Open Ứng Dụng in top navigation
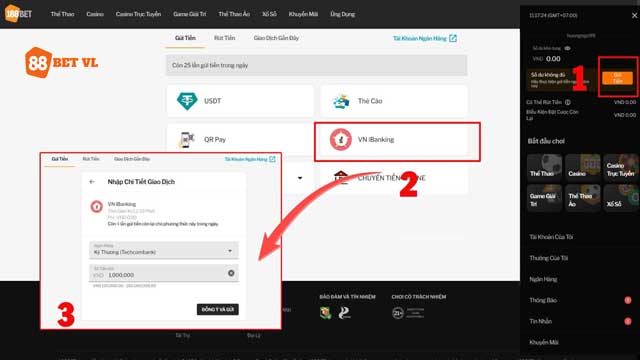The width and height of the screenshot is (640, 360). [342, 14]
